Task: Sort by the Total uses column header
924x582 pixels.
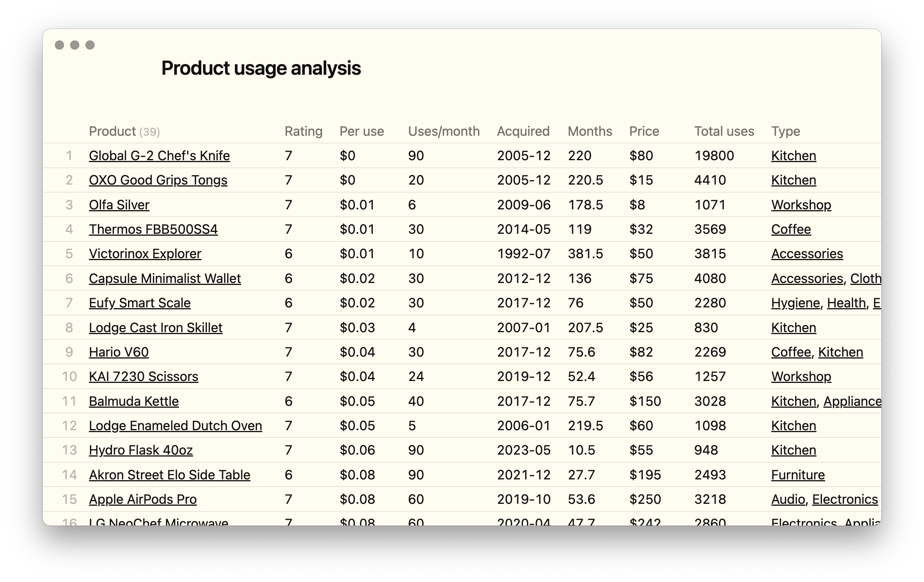Action: click(x=724, y=131)
